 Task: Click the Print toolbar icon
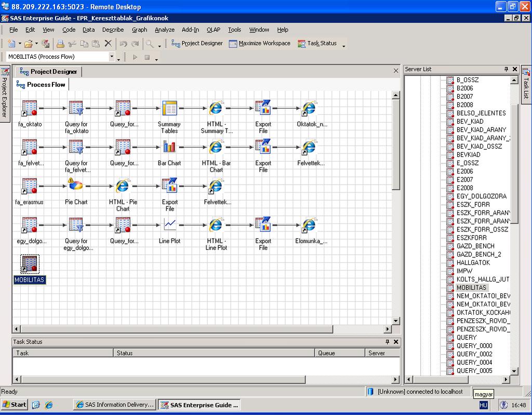point(60,44)
